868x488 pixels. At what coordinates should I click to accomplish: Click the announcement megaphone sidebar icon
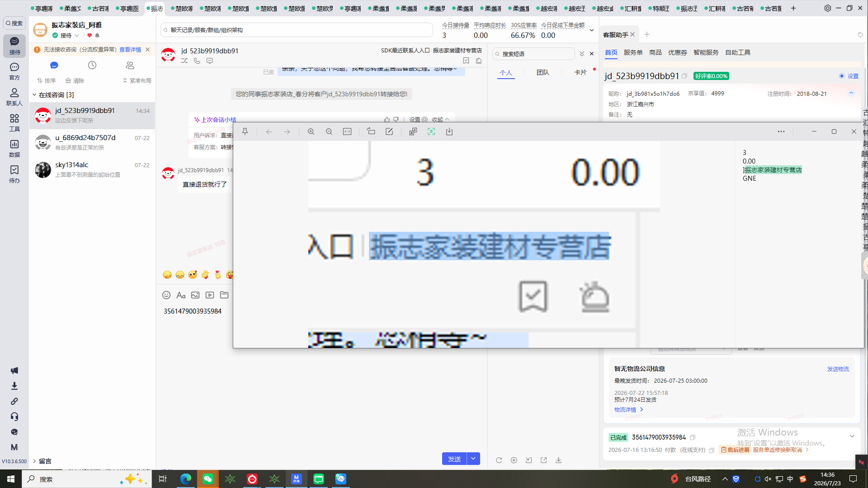14,371
